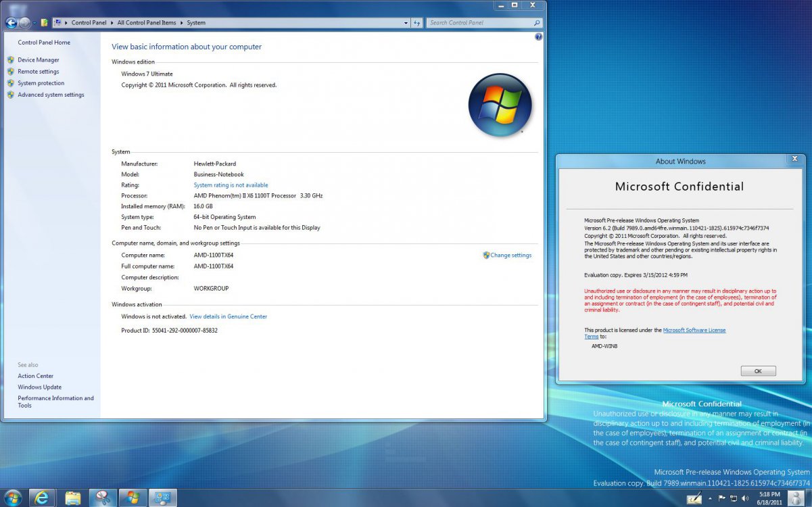Open the Windows Start orb

click(x=12, y=498)
